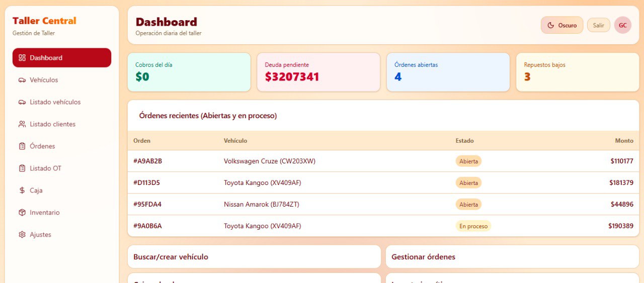This screenshot has height=283, width=644.
Task: Click the box icon beside Inventario
Action: click(x=22, y=213)
